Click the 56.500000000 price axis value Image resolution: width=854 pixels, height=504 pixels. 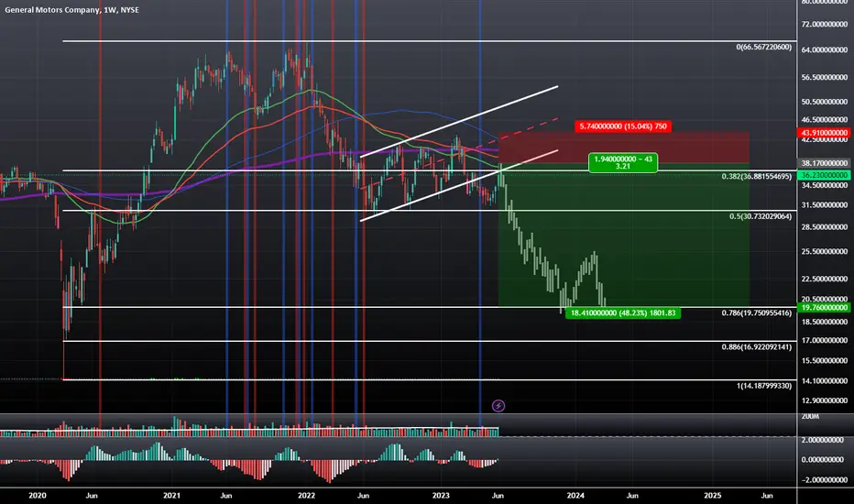click(x=824, y=77)
